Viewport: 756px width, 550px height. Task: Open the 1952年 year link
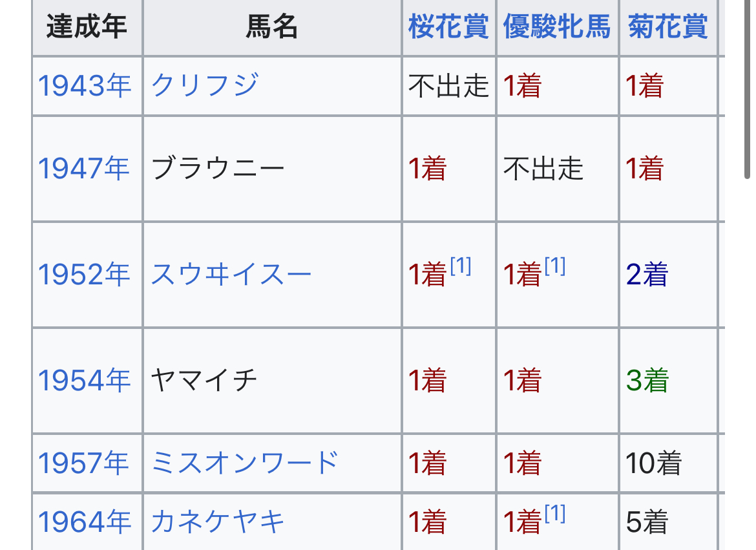tap(84, 275)
